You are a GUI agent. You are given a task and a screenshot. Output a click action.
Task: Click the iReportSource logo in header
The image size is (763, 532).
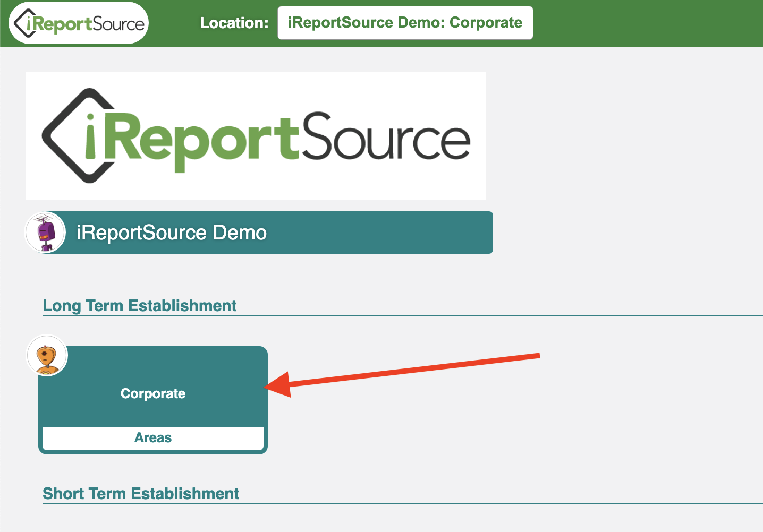(x=79, y=23)
